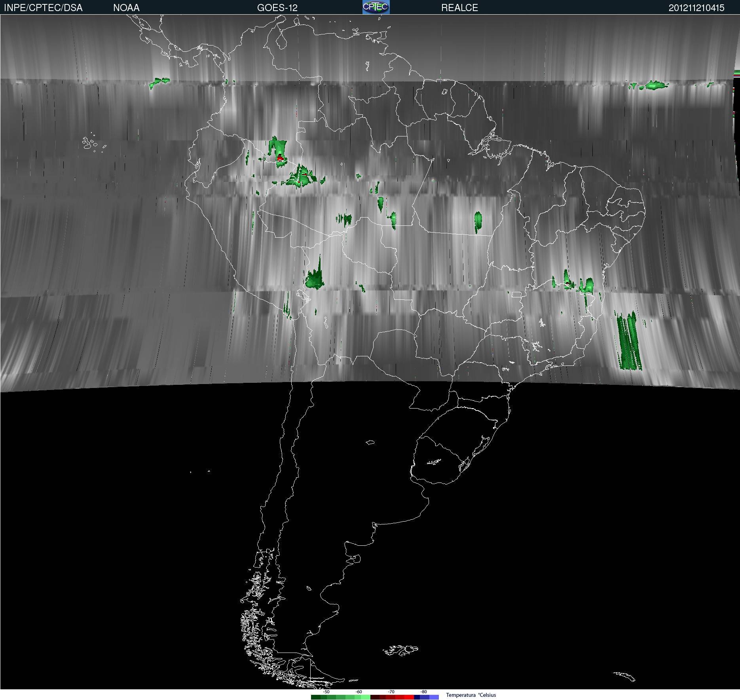
Task: Click the light blue legend swatch
Action: tap(434, 697)
